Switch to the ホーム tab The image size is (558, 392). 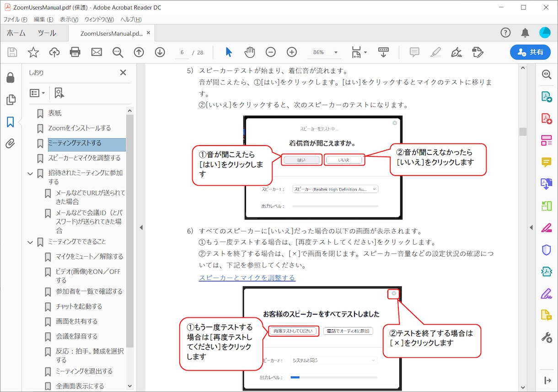pyautogui.click(x=16, y=33)
